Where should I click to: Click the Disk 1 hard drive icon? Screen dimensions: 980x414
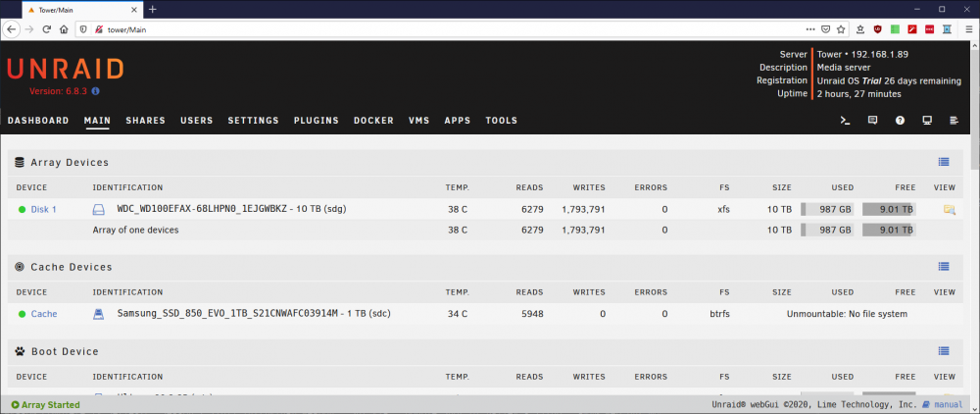coord(99,210)
